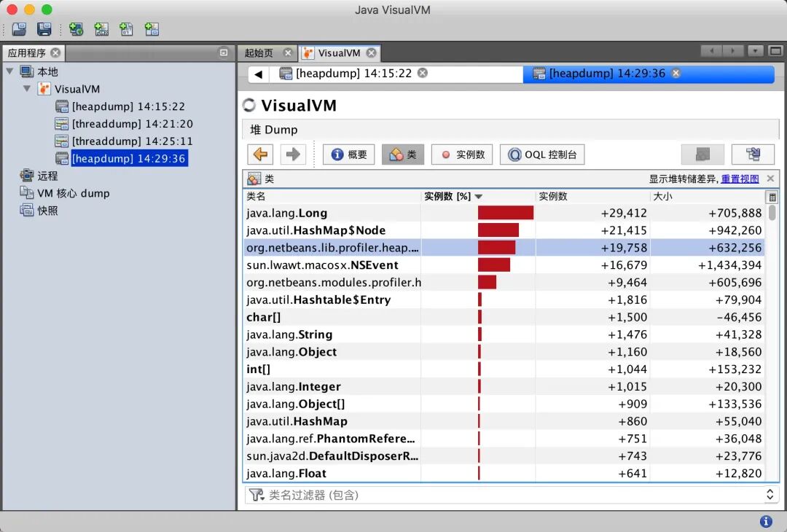Viewport: 787px width, 532px height.
Task: Close the 类 panel with its X
Action: click(770, 179)
